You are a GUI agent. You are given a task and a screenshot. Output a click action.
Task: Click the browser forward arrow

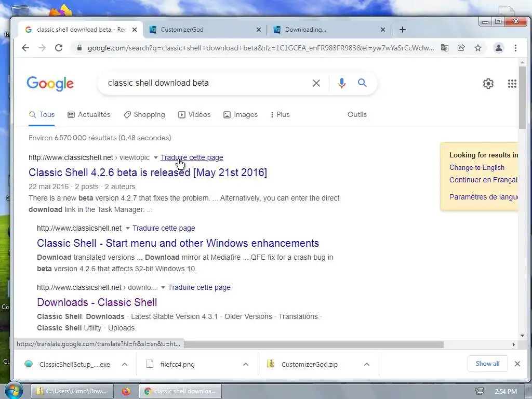[42, 48]
